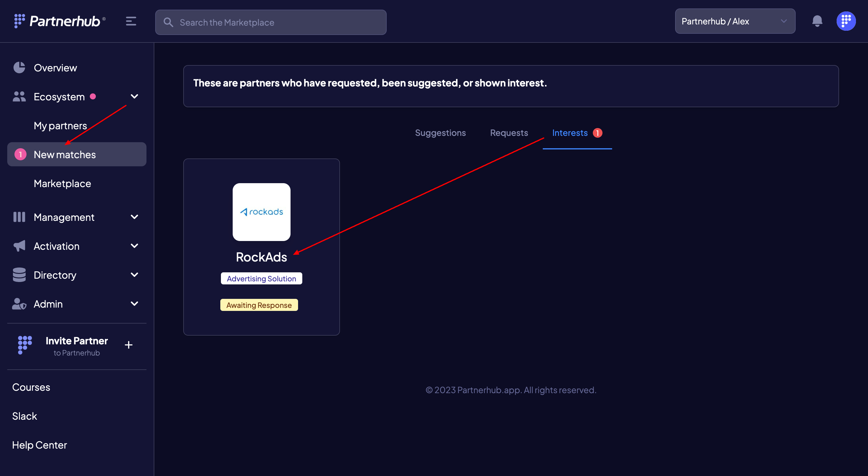Click the Management columns icon

tap(19, 217)
